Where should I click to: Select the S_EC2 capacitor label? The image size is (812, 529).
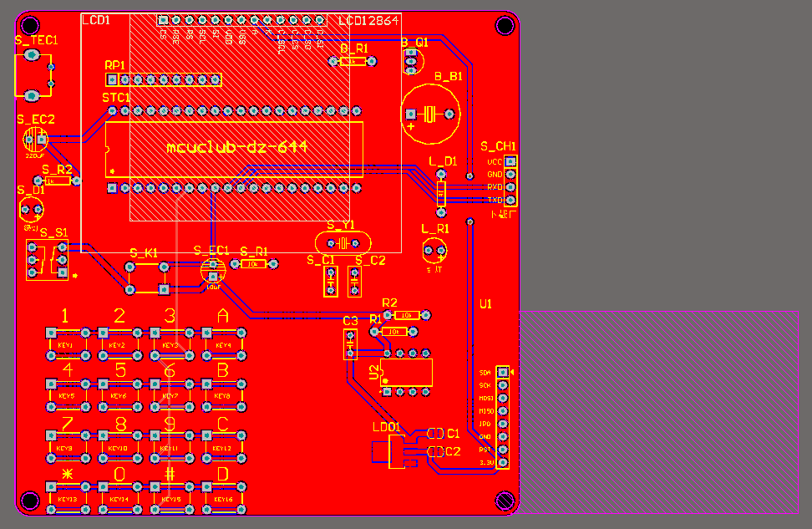pos(36,120)
